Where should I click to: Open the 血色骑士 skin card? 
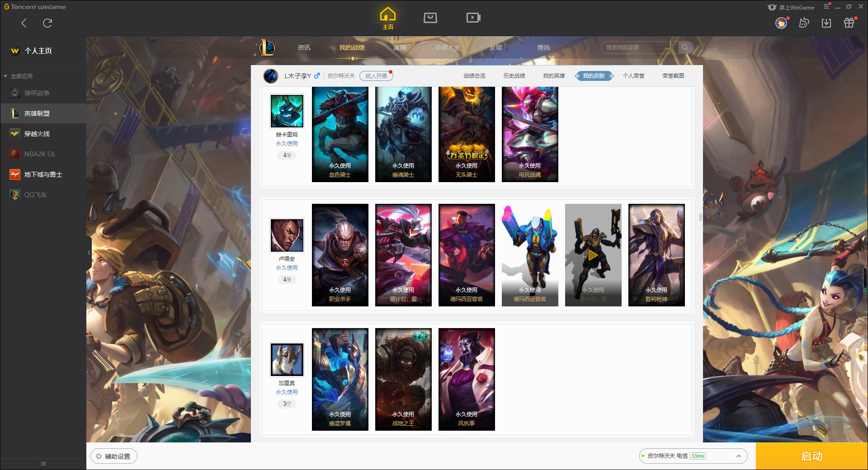[340, 135]
